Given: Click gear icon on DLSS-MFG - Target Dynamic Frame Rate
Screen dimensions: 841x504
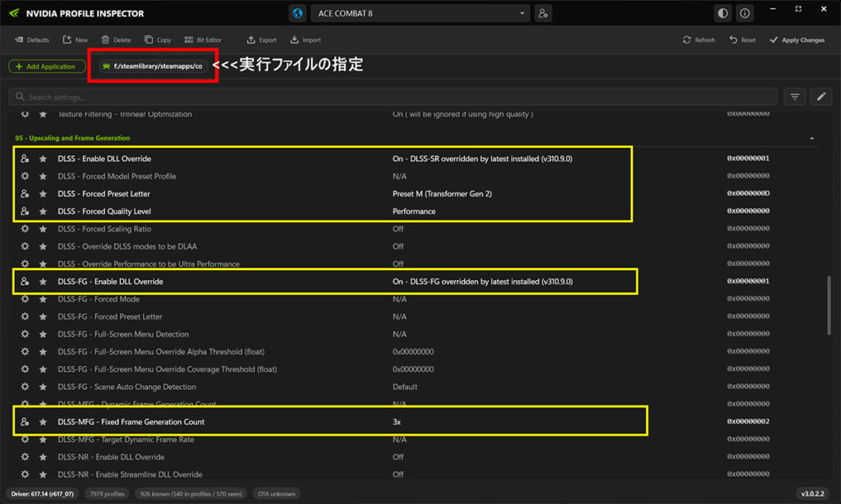Looking at the screenshot, I should point(25,440).
